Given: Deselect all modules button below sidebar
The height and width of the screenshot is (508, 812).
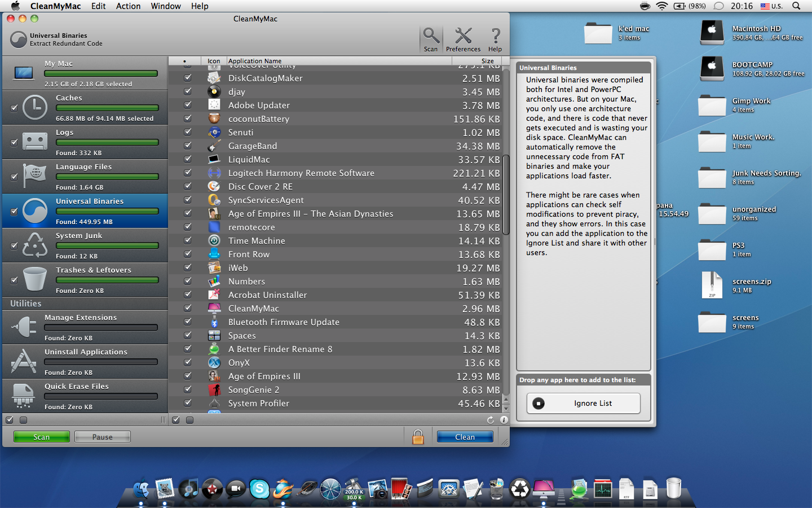Looking at the screenshot, I should tap(23, 420).
